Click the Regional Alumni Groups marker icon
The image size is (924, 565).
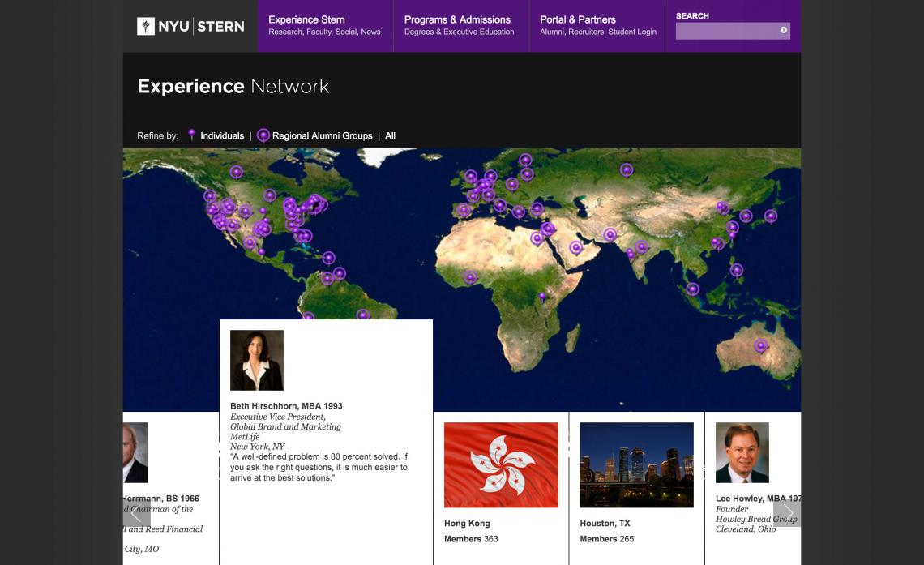(263, 135)
